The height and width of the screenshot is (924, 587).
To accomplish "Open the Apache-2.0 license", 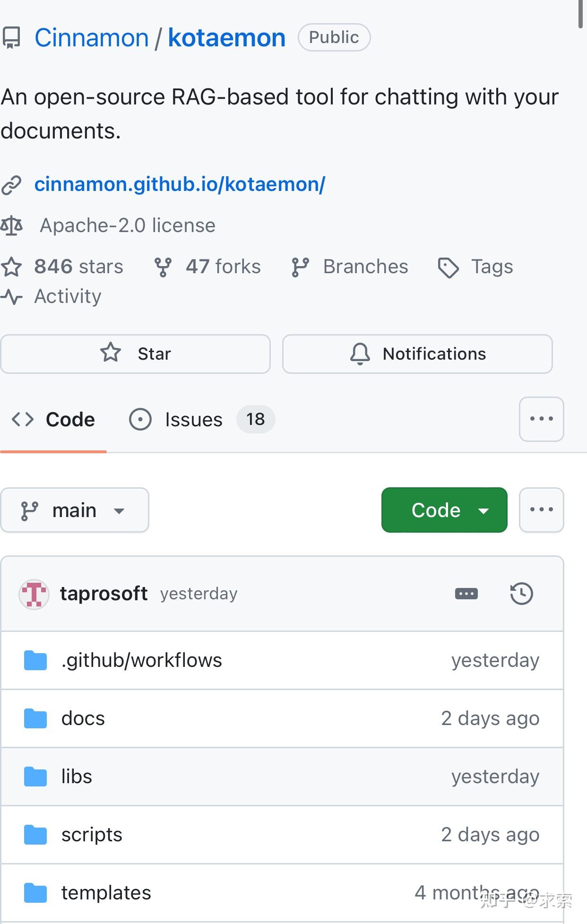I will point(127,225).
